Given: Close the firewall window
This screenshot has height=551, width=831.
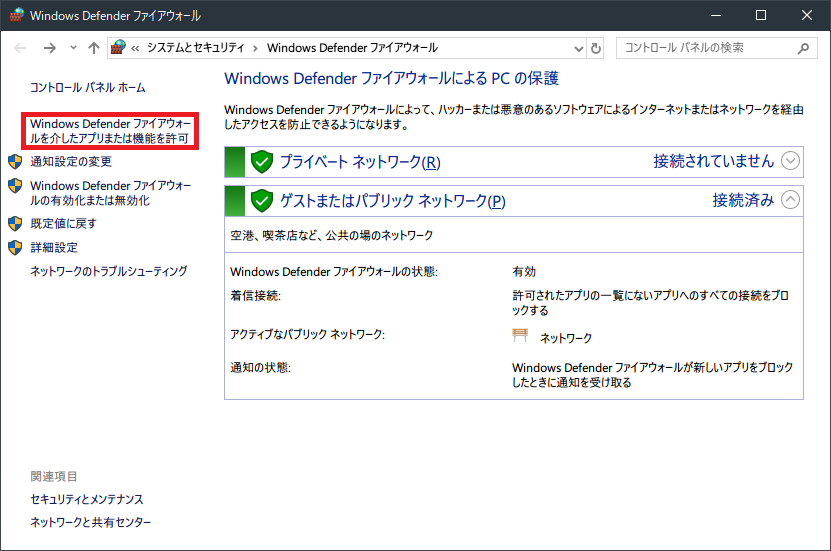Looking at the screenshot, I should pos(807,15).
